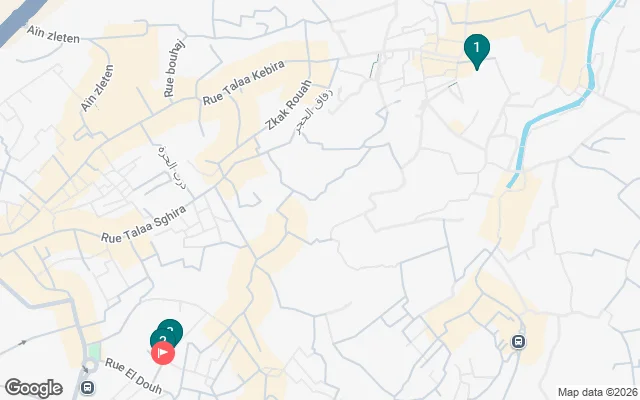Select the teal map marker numbered 1

coord(476,50)
